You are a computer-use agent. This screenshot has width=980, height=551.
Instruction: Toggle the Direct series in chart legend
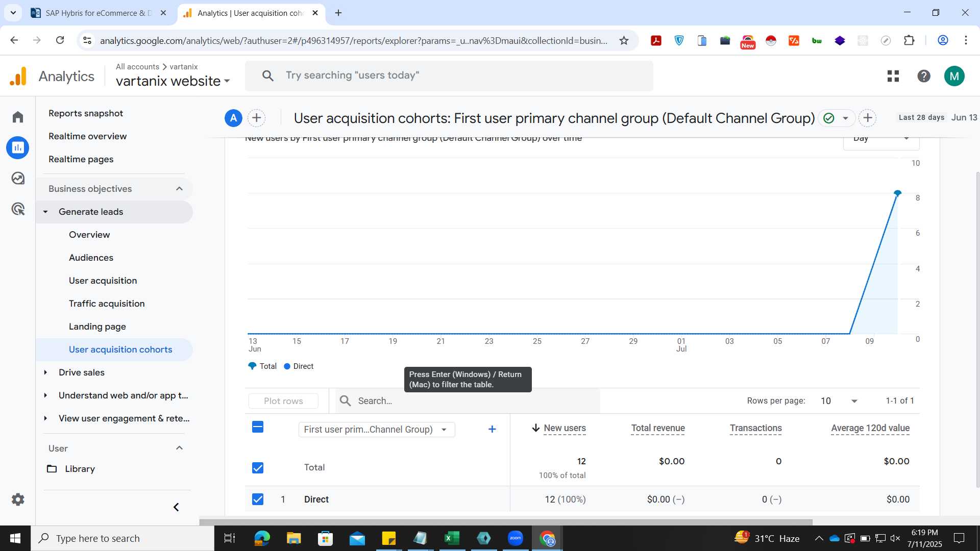[x=299, y=366]
